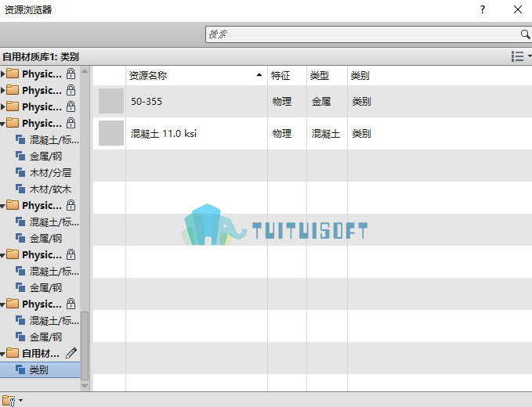Click the blue category icon beside 类别 tree item

tap(20, 369)
